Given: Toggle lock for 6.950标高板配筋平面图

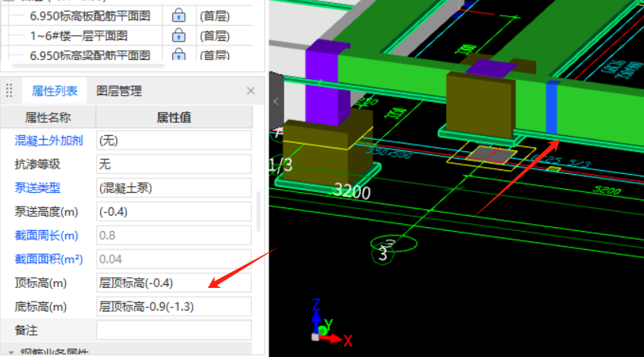Looking at the screenshot, I should point(178,16).
